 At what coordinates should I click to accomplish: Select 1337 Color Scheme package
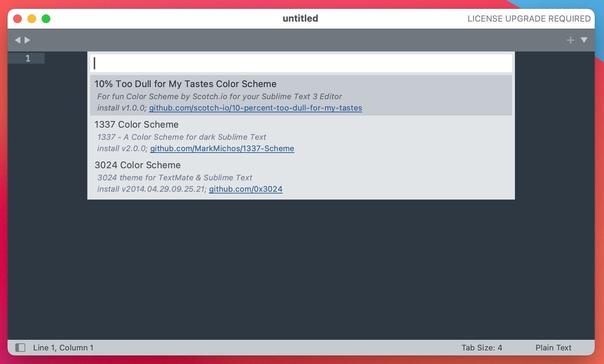[x=136, y=125]
